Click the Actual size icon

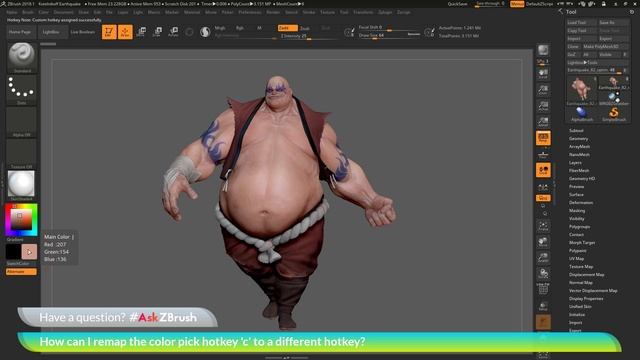543,106
